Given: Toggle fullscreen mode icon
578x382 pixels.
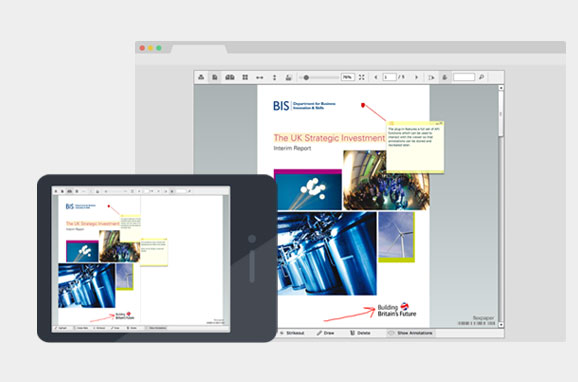Looking at the screenshot, I should pos(362,77).
